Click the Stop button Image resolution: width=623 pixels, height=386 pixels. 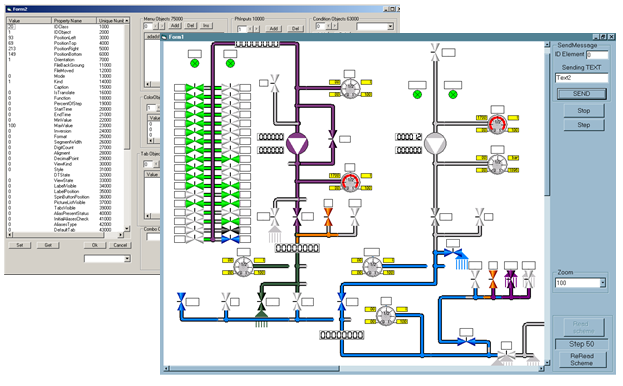coord(584,111)
